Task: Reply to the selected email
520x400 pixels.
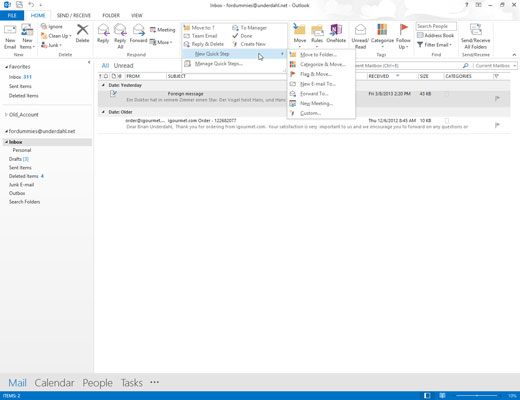Action: point(103,34)
